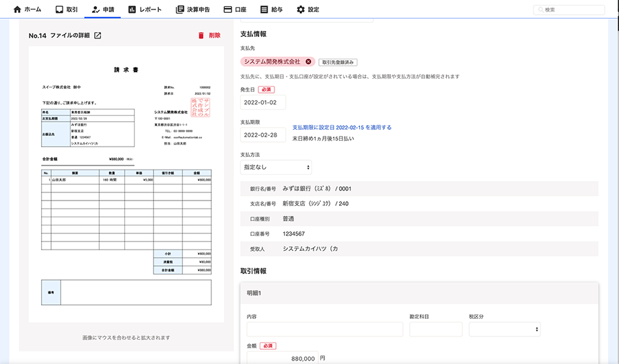Click the 設定 gear icon
619x364 pixels.
point(301,9)
